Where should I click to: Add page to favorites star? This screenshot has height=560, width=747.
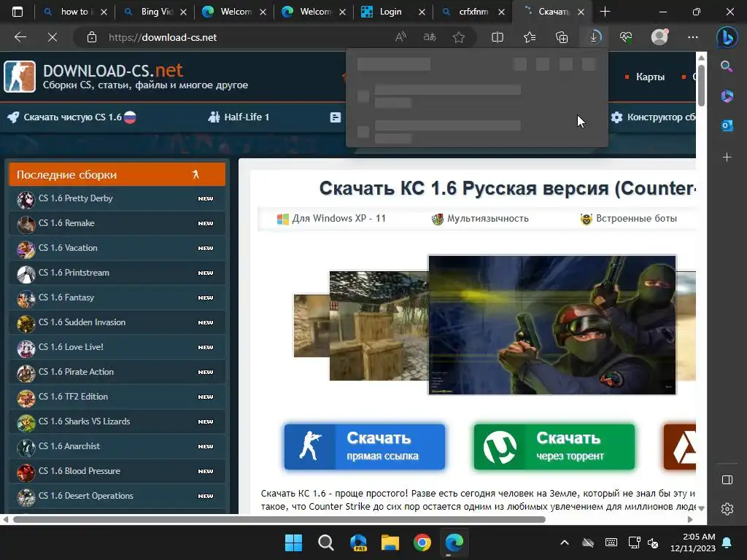(x=459, y=37)
